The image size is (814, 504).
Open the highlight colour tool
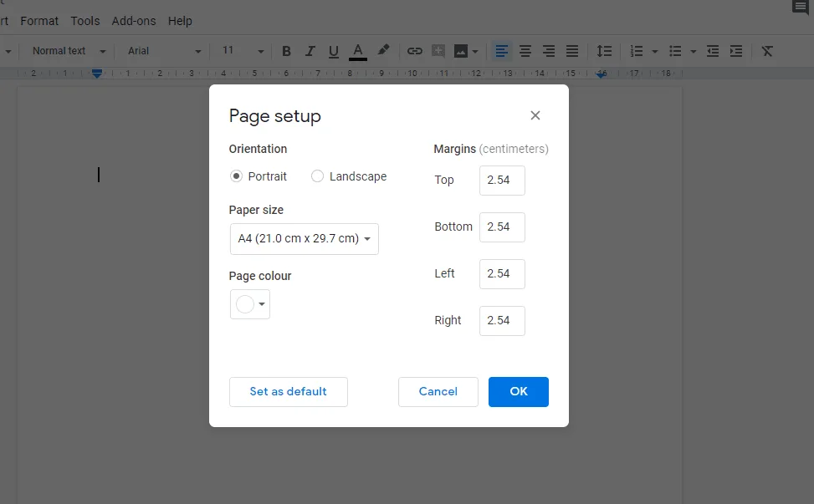(383, 50)
